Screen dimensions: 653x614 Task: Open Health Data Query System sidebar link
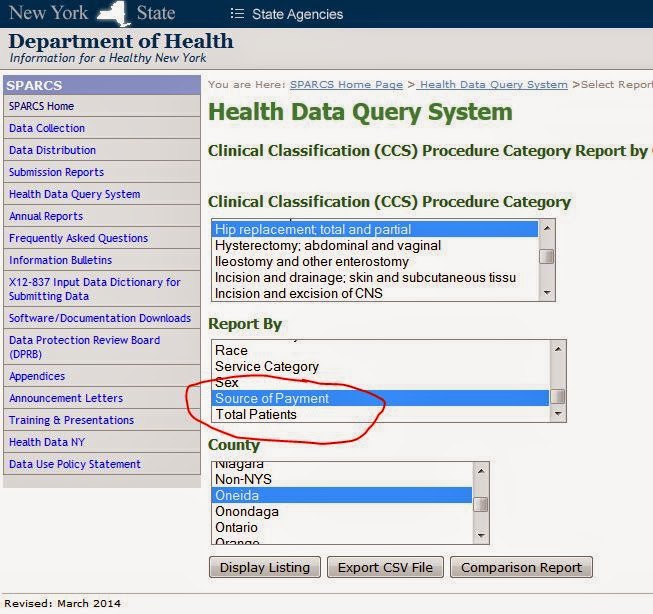pyautogui.click(x=75, y=195)
